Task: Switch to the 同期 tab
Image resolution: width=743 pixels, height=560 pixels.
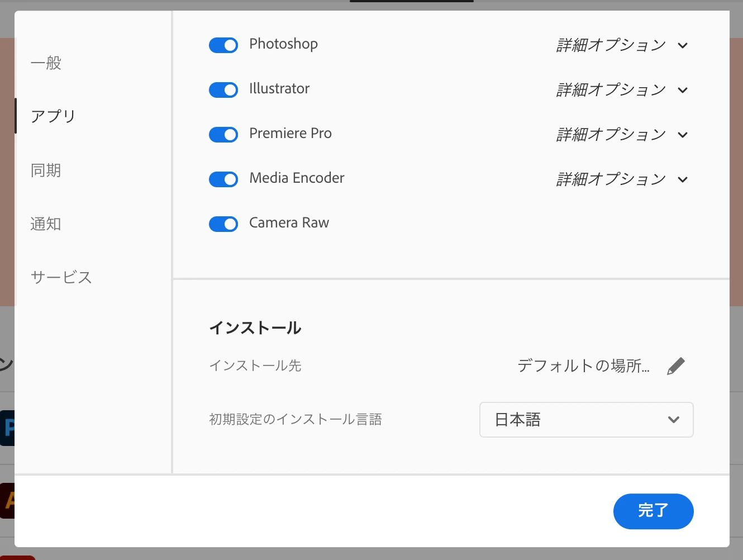Action: point(46,170)
